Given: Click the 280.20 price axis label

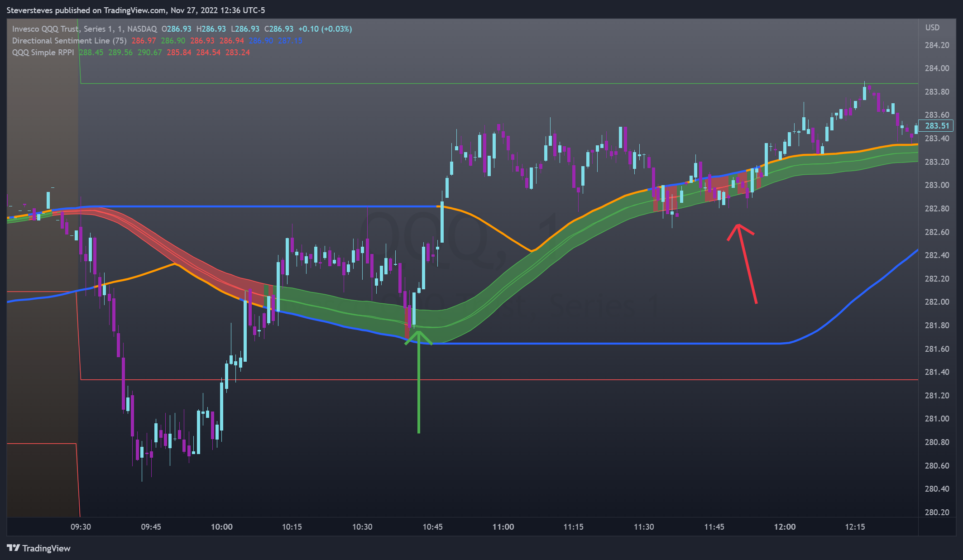Looking at the screenshot, I should click(x=937, y=512).
